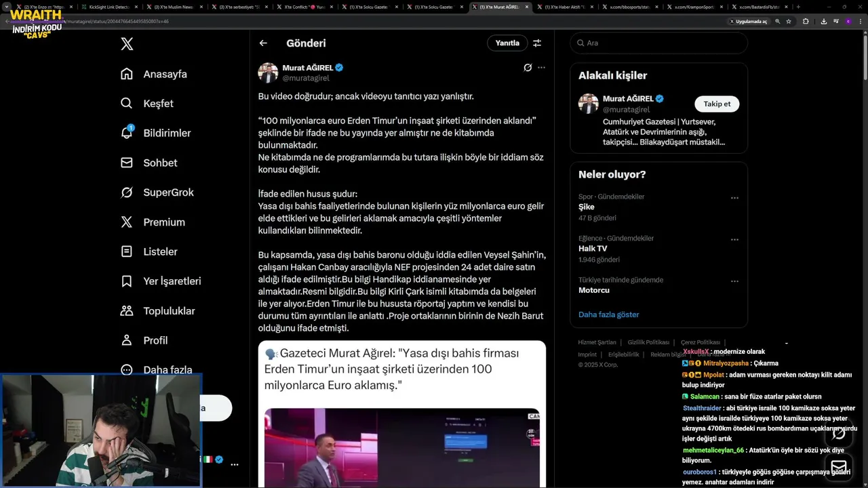Follow Murat AĞIREL with Takip et
The width and height of the screenshot is (868, 488).
coord(717,104)
